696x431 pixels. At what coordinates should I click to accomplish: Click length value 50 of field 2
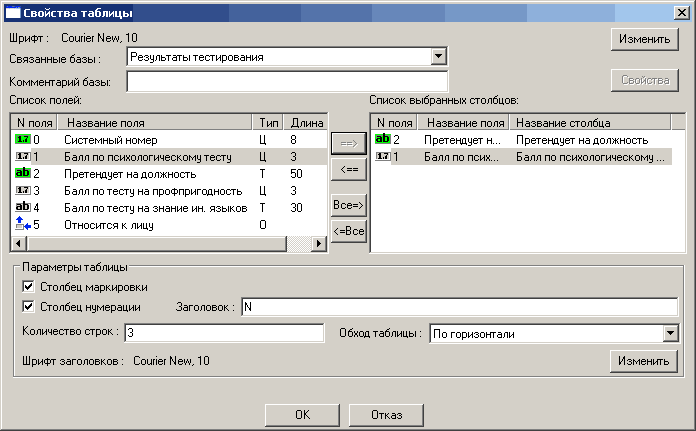pyautogui.click(x=296, y=174)
